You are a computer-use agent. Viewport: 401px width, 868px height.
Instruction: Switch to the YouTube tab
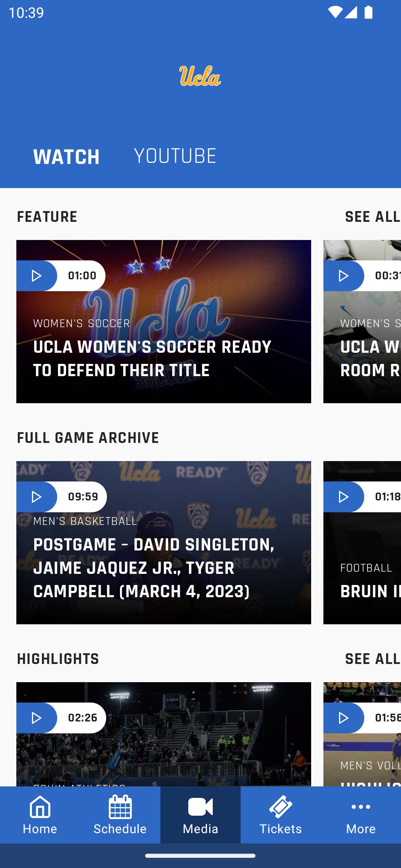(x=175, y=156)
